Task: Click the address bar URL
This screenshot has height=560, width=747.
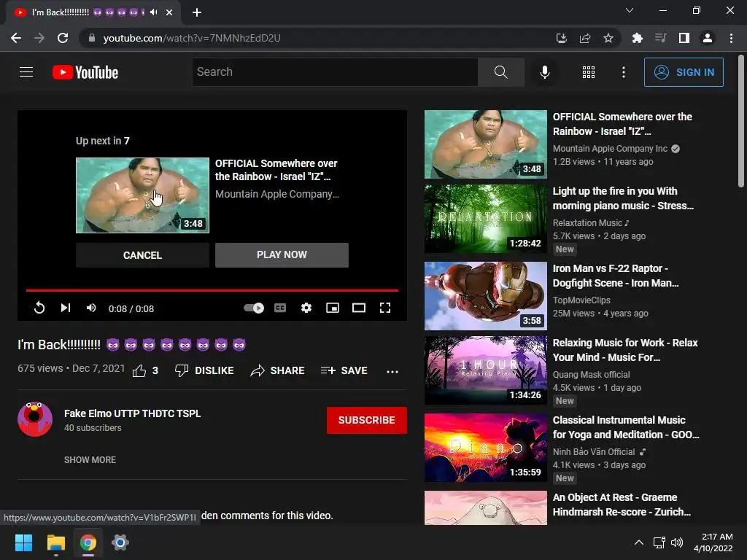Action: click(192, 38)
